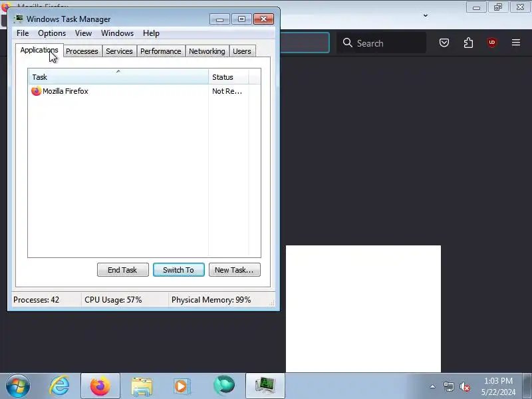The image size is (532, 399).
Task: Show hidden system tray icons
Action: click(433, 386)
